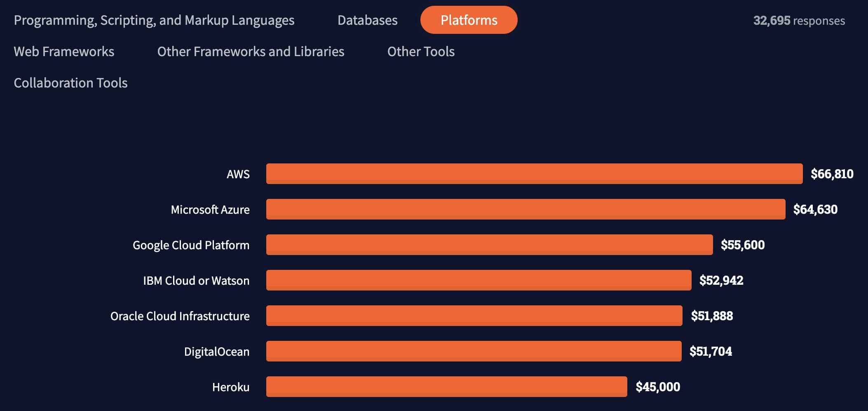Click the DigitalOcean bar
Image resolution: width=868 pixels, height=411 pixels.
pyautogui.click(x=474, y=351)
